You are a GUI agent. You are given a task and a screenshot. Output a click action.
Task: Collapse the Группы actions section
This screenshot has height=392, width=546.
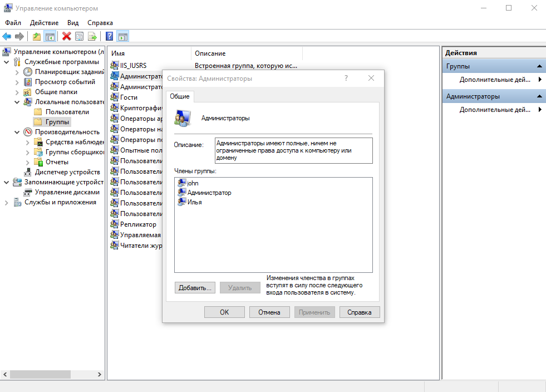click(x=539, y=66)
